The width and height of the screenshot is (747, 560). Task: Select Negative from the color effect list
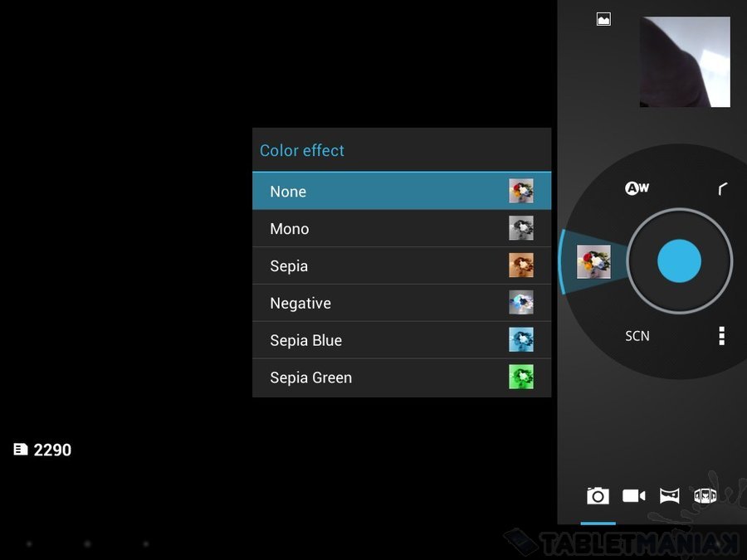(x=402, y=303)
